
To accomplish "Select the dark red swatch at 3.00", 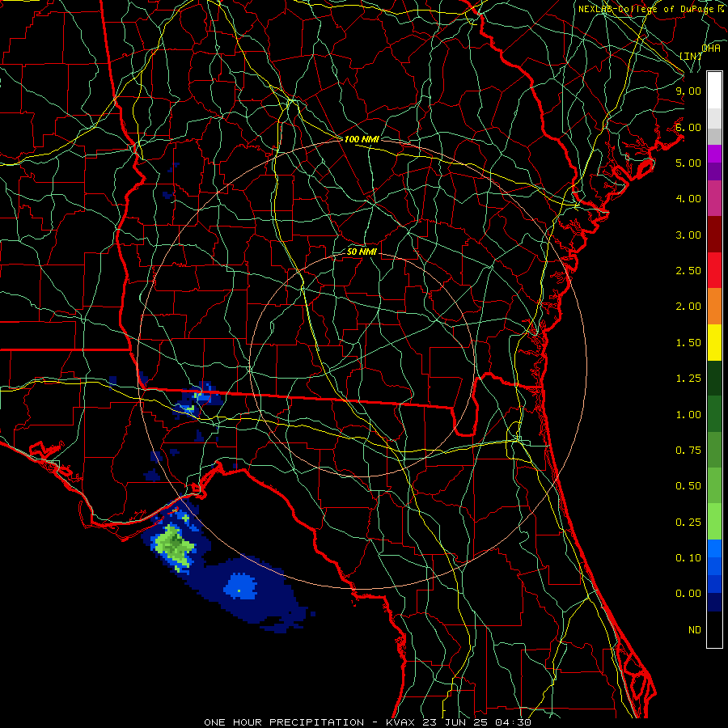I will coord(714,235).
